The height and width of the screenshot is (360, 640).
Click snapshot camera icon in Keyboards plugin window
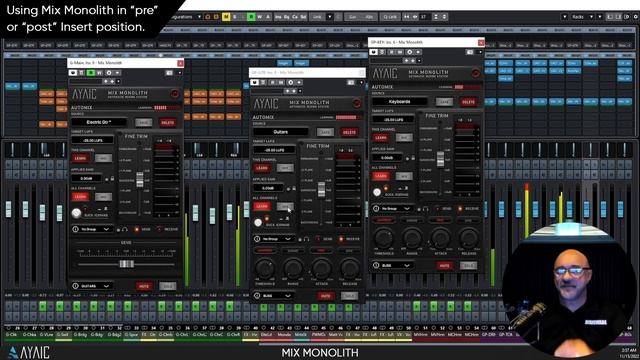coord(470,52)
